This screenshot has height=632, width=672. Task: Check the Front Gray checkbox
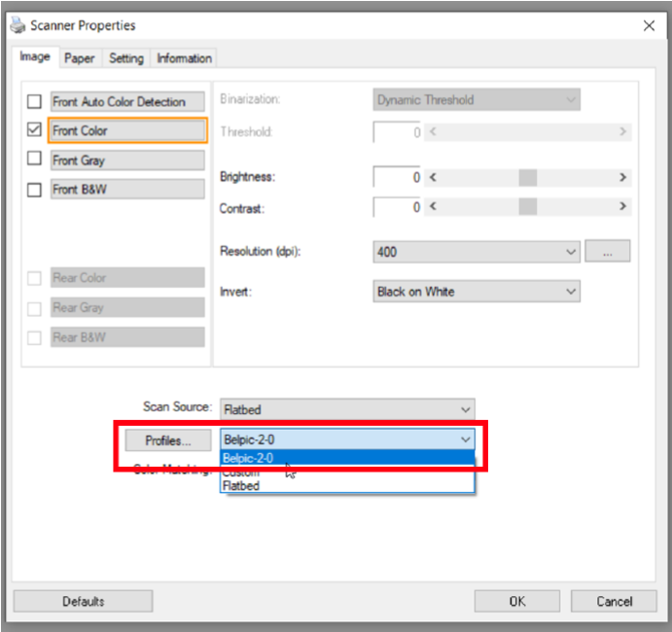pos(35,160)
